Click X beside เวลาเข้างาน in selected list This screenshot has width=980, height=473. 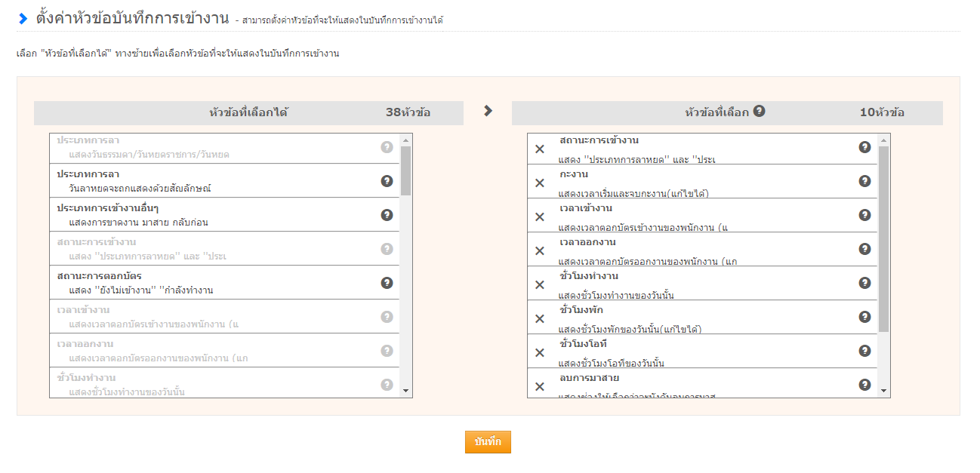540,217
